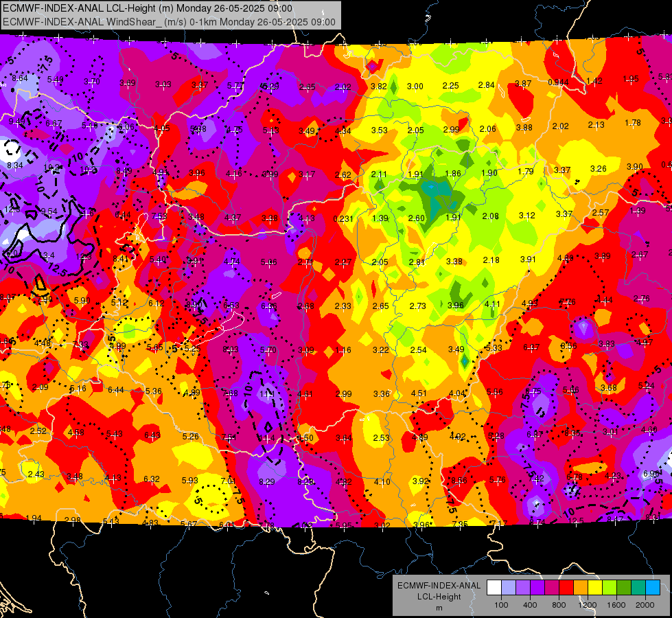Click the 4.11 wind shear value
672x618 pixels.
(492, 304)
